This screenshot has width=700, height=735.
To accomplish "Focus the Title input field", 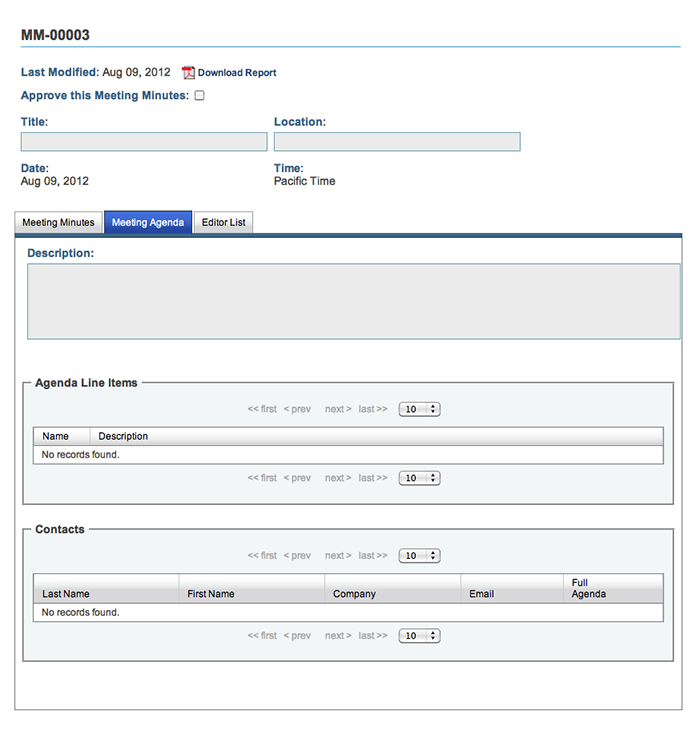I will 144,142.
